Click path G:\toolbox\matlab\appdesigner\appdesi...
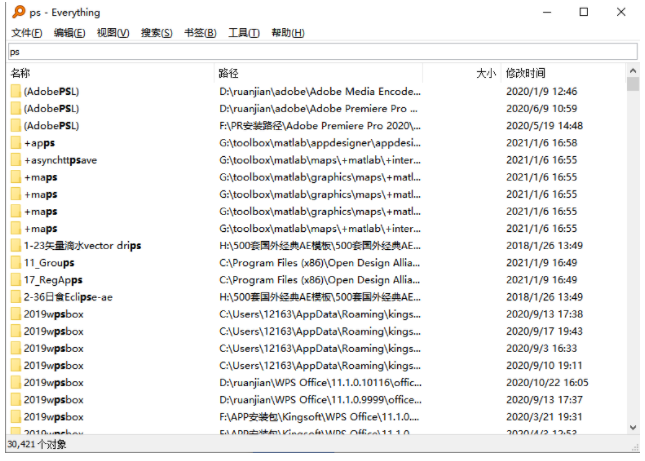 (x=320, y=143)
